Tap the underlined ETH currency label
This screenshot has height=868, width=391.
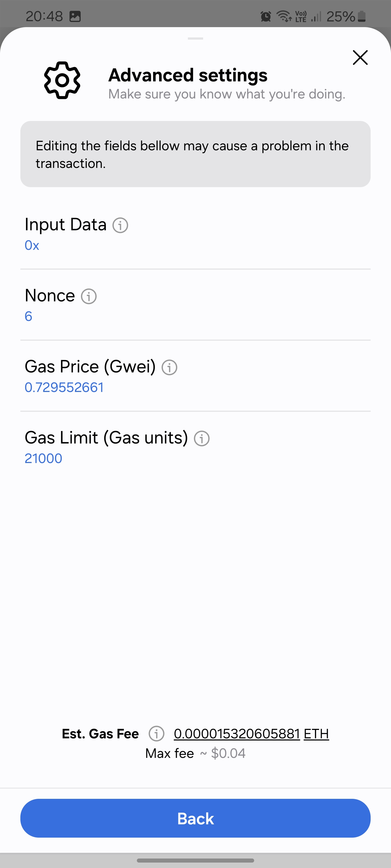pyautogui.click(x=316, y=733)
